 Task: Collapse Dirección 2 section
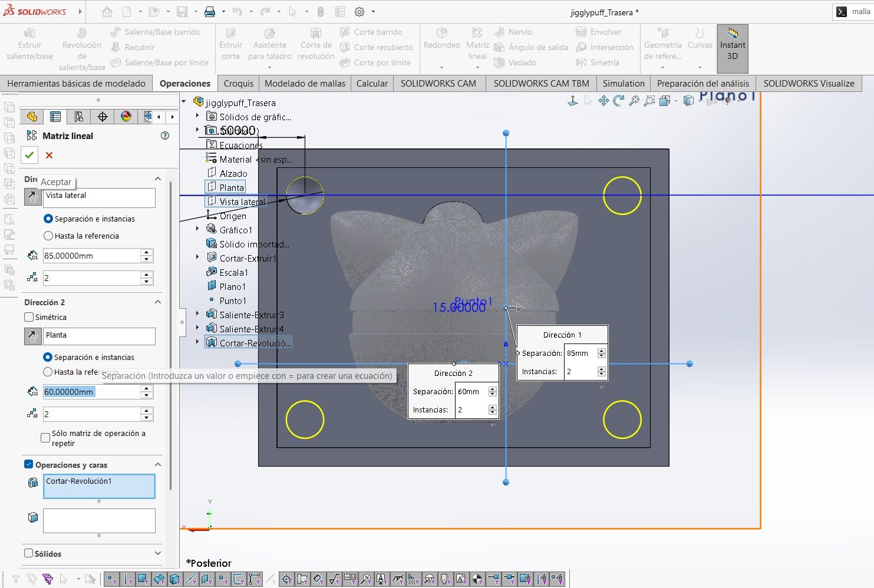pyautogui.click(x=157, y=302)
